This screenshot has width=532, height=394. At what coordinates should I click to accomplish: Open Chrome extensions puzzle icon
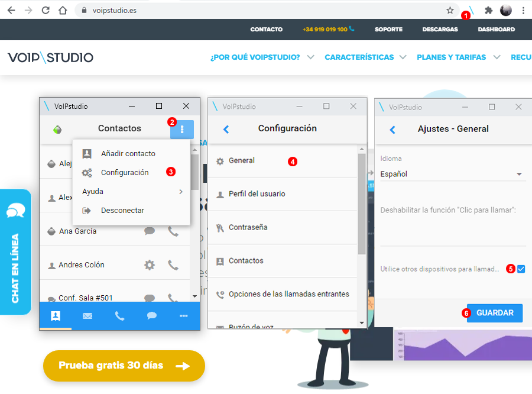(488, 11)
